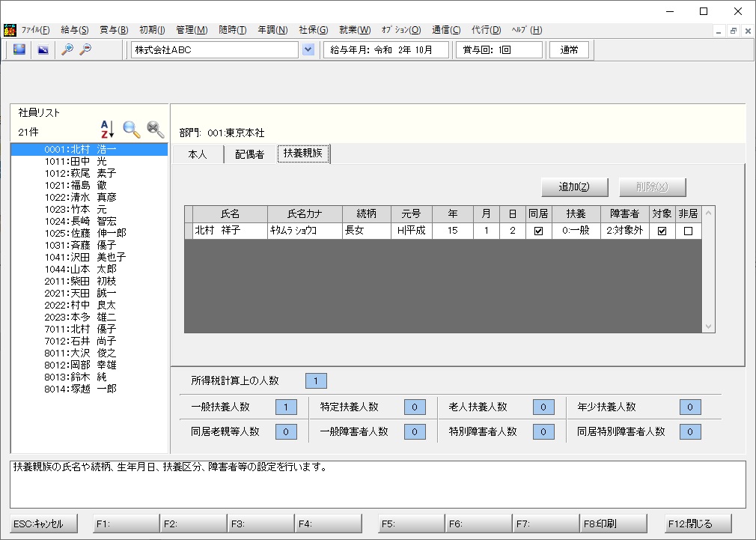This screenshot has height=540, width=756.
Task: Click the 氏名 column header
Action: pyautogui.click(x=231, y=213)
